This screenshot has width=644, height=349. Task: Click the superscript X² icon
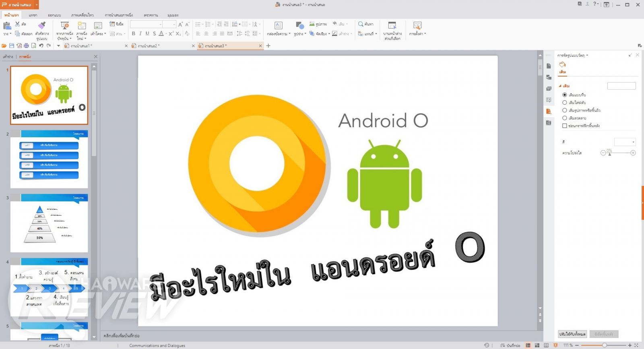(171, 34)
